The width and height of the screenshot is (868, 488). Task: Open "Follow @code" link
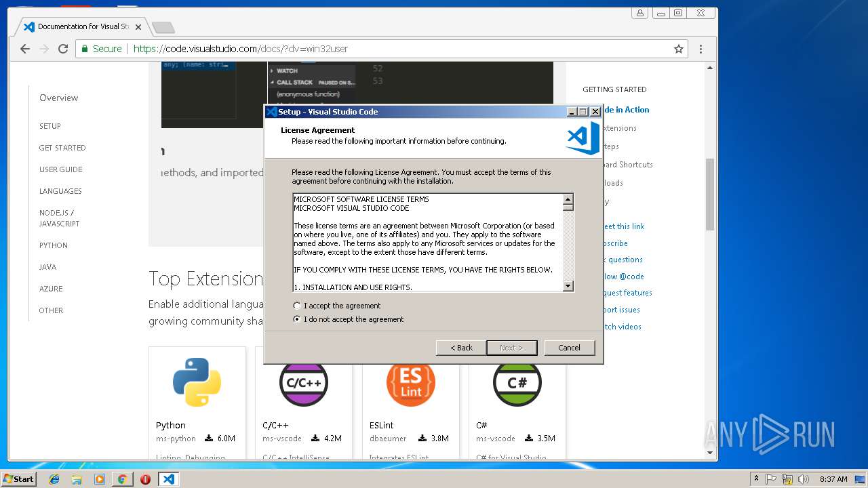coord(624,277)
